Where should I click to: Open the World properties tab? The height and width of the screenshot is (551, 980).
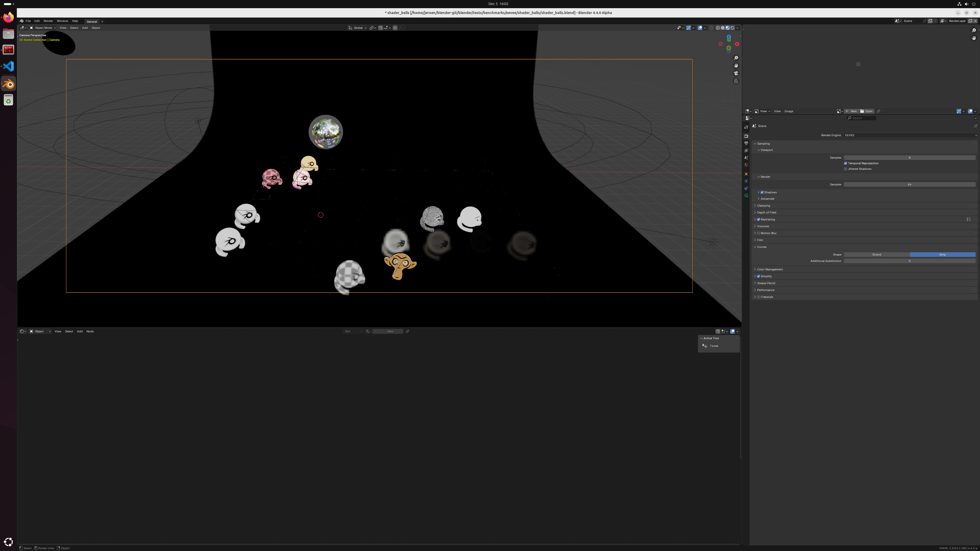pyautogui.click(x=746, y=165)
